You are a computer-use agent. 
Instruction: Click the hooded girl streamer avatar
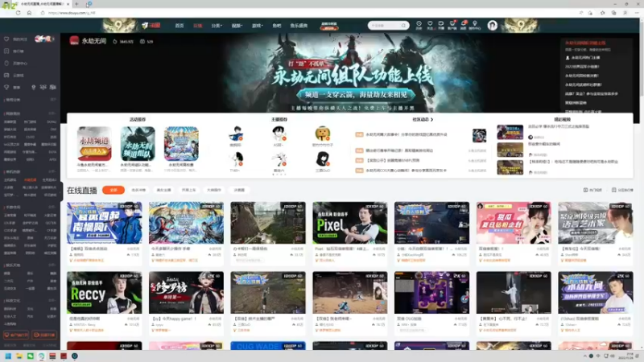pyautogui.click(x=323, y=159)
